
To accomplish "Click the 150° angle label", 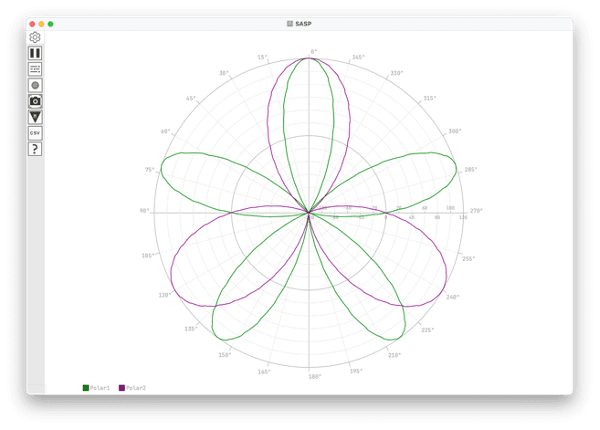I will click(225, 355).
